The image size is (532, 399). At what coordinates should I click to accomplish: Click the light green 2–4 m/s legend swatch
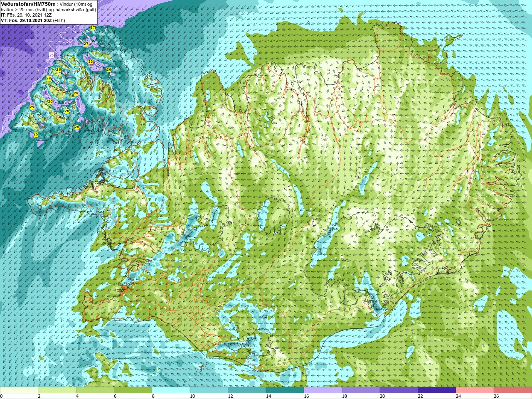pos(57,390)
